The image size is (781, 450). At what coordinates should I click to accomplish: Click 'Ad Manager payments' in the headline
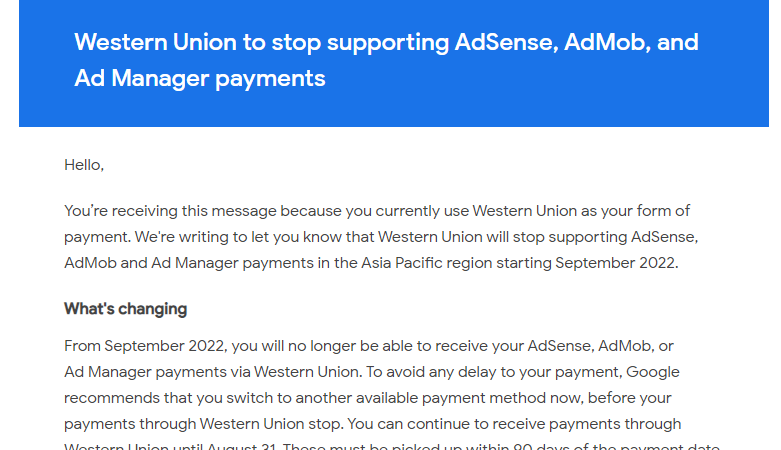[200, 79]
